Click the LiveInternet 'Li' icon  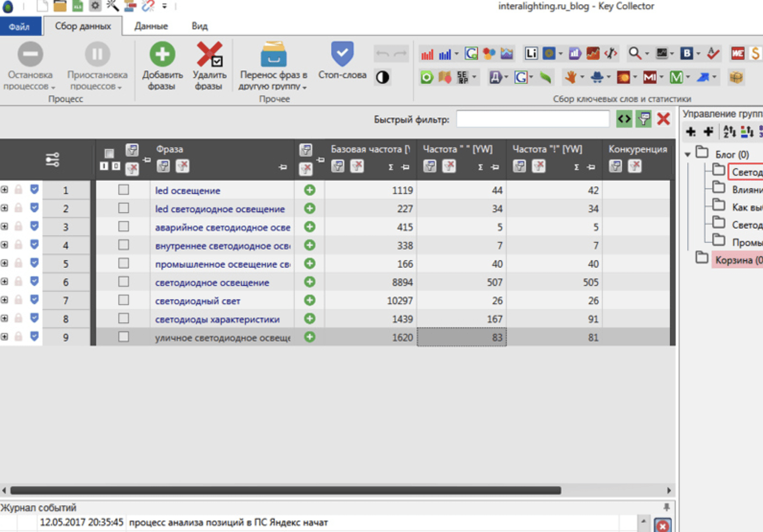point(531,53)
